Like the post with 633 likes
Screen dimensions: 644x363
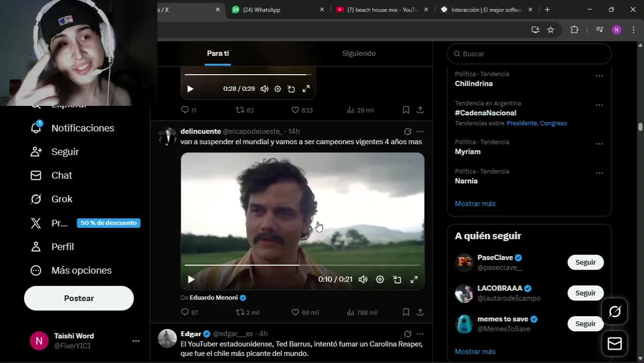click(302, 110)
